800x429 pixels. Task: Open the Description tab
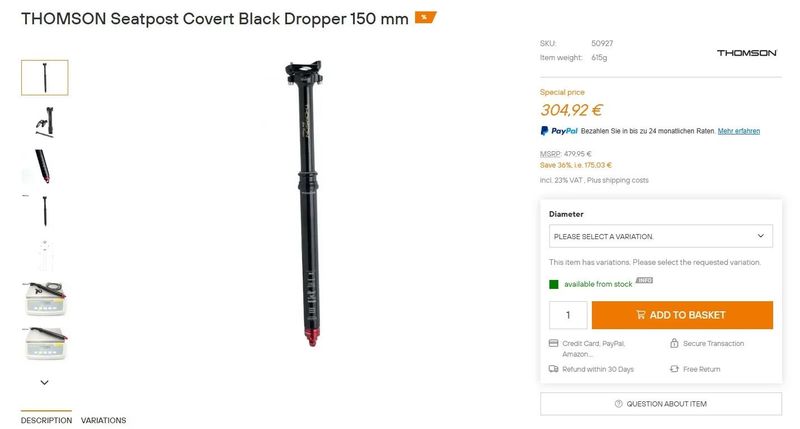(x=46, y=420)
